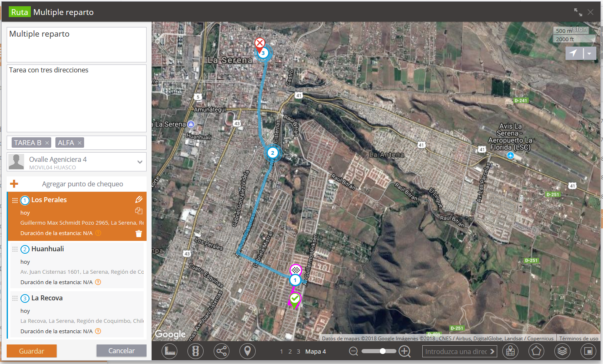Show help for Huanhuali stay duration
This screenshot has width=603, height=364.
(98, 282)
